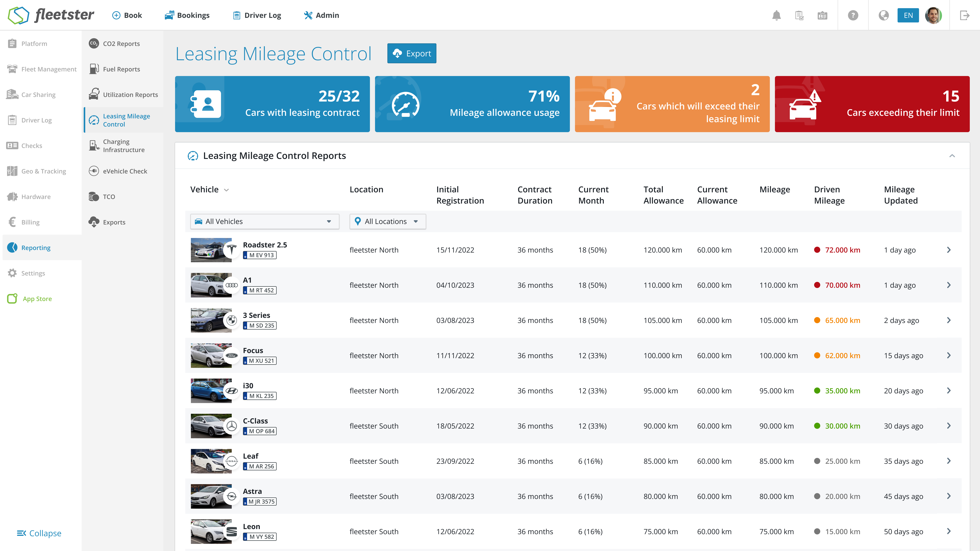980x551 pixels.
Task: Select Fuel Reports in submenu
Action: click(121, 69)
